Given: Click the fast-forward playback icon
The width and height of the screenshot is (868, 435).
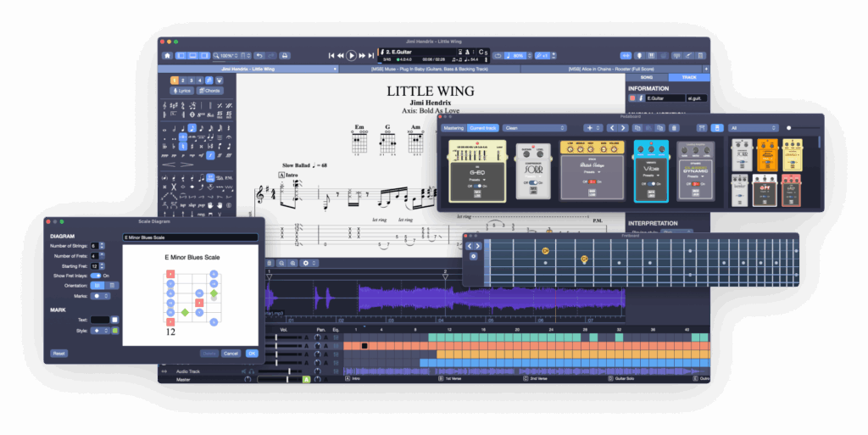Looking at the screenshot, I should (362, 56).
